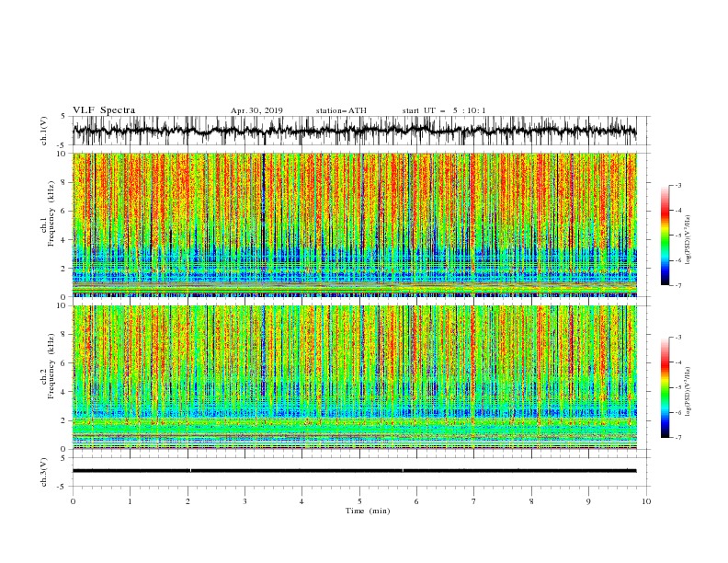Click the '2' tick on the Time axis
The image size is (728, 563).
coord(188,501)
